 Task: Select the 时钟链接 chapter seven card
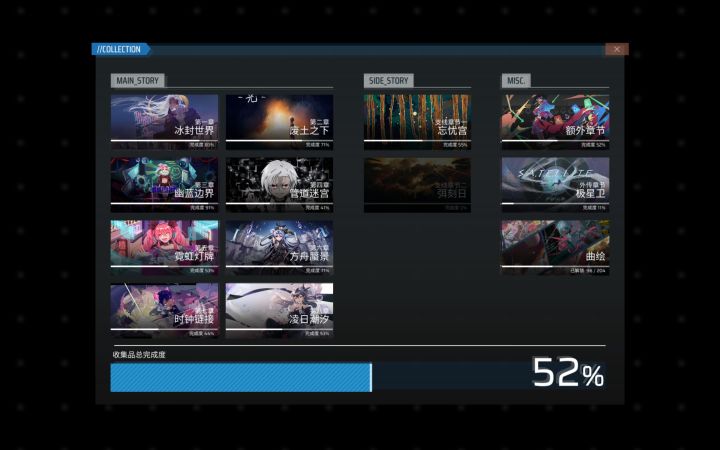tap(164, 310)
